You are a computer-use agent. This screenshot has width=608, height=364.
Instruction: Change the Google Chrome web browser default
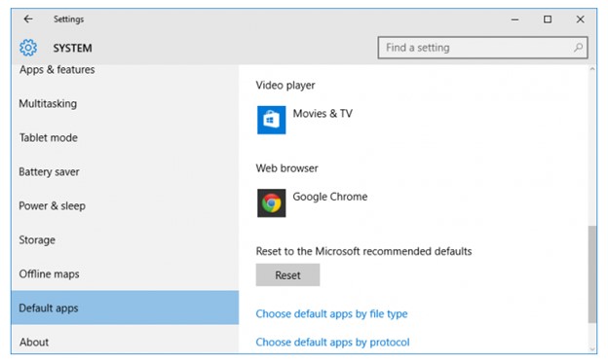[312, 202]
